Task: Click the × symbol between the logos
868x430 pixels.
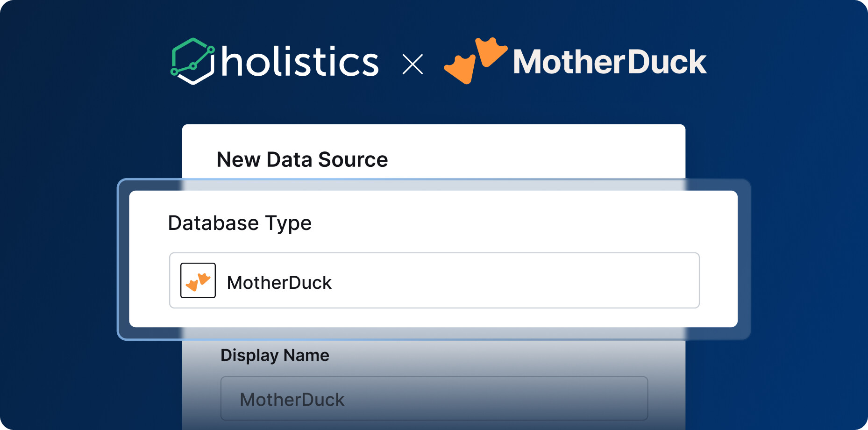Action: click(413, 64)
